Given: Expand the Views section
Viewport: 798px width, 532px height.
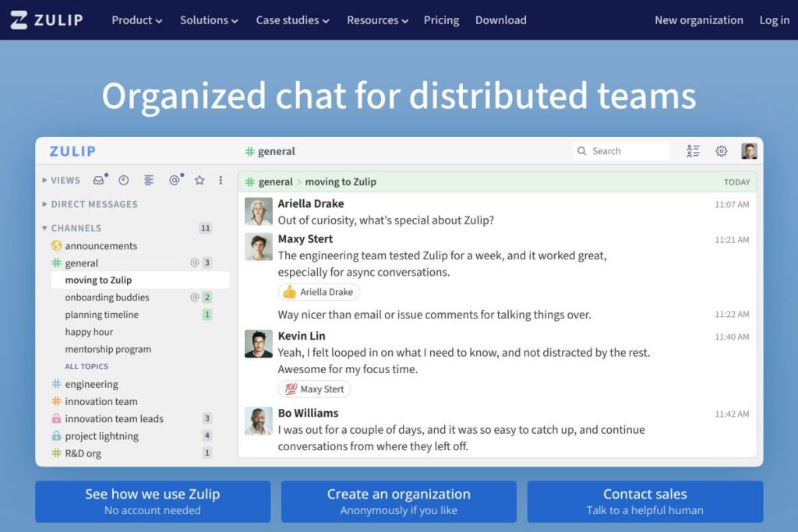Looking at the screenshot, I should point(62,180).
